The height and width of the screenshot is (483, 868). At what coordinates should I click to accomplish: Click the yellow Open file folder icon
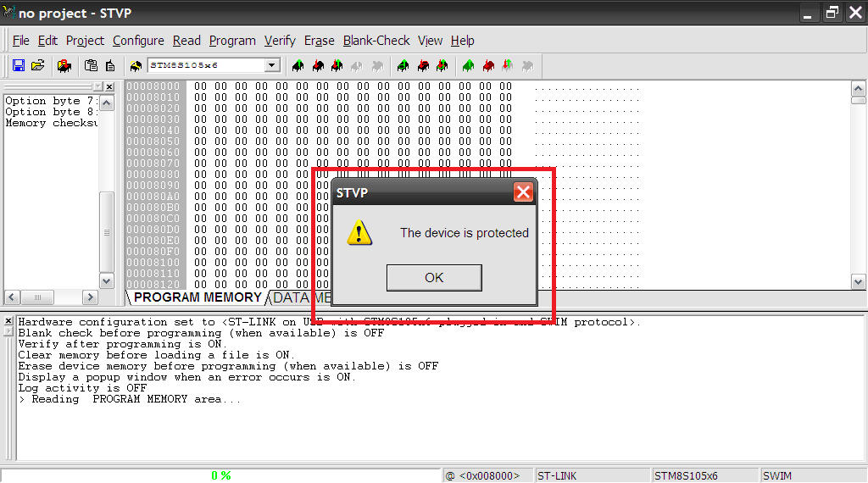point(37,66)
